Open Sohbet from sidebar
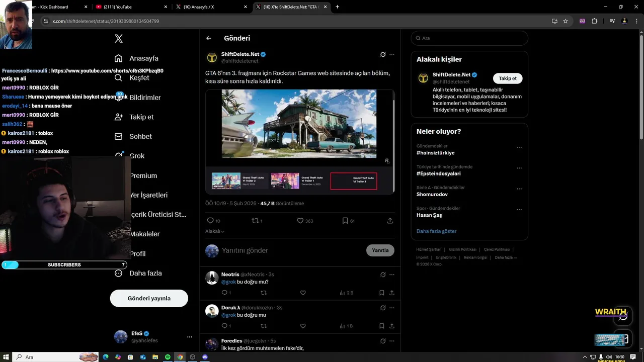Screen dimensions: 644x362 point(133,136)
